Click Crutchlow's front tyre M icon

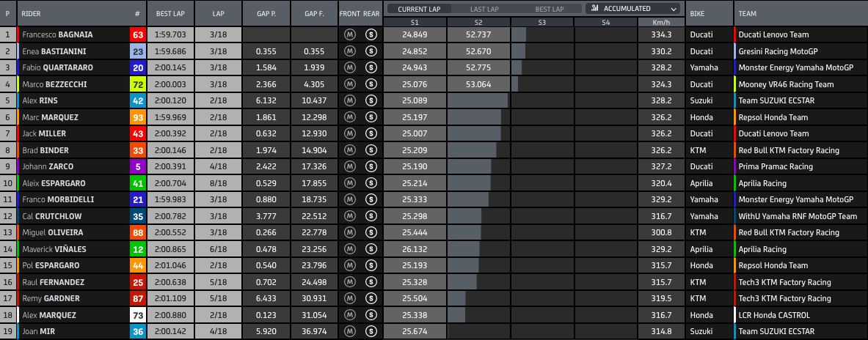pyautogui.click(x=349, y=216)
